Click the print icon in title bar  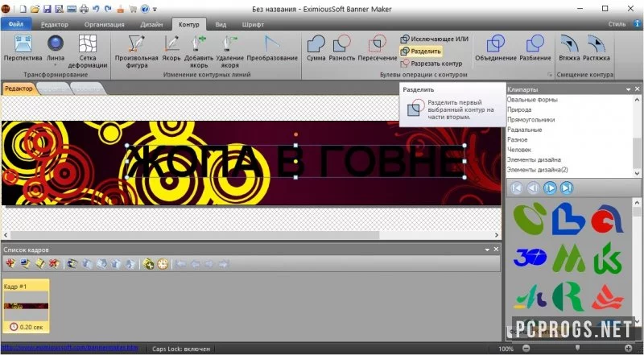tap(84, 9)
